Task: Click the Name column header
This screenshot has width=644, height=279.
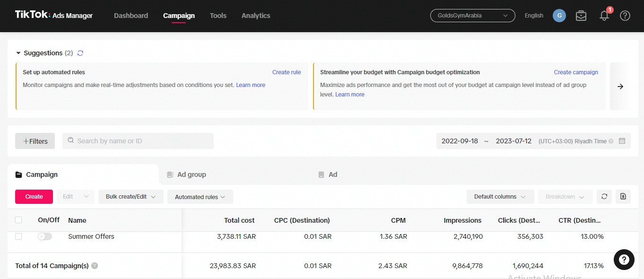Action: point(77,220)
